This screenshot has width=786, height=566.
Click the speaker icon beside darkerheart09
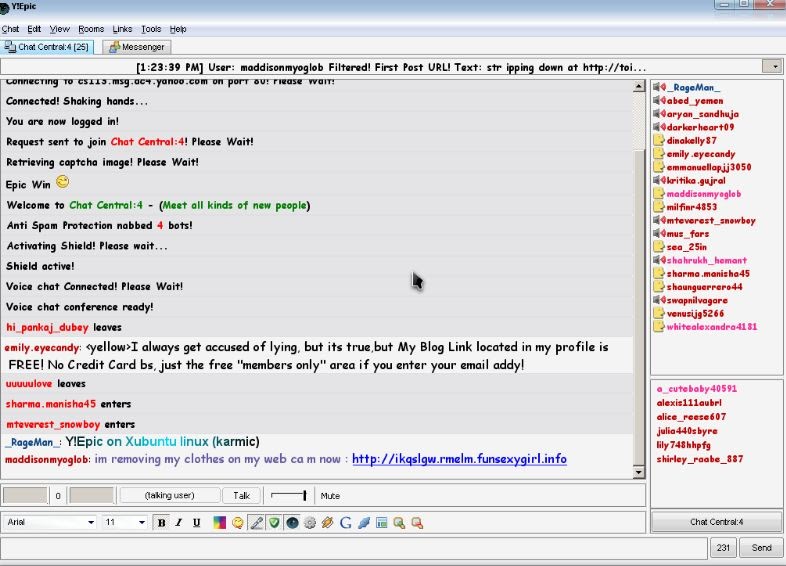pos(659,127)
